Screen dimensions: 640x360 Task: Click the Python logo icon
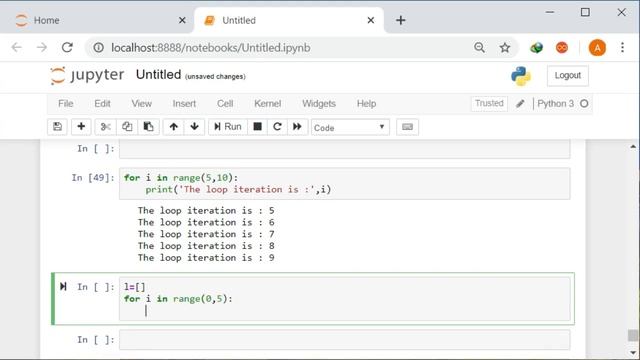pyautogui.click(x=521, y=76)
